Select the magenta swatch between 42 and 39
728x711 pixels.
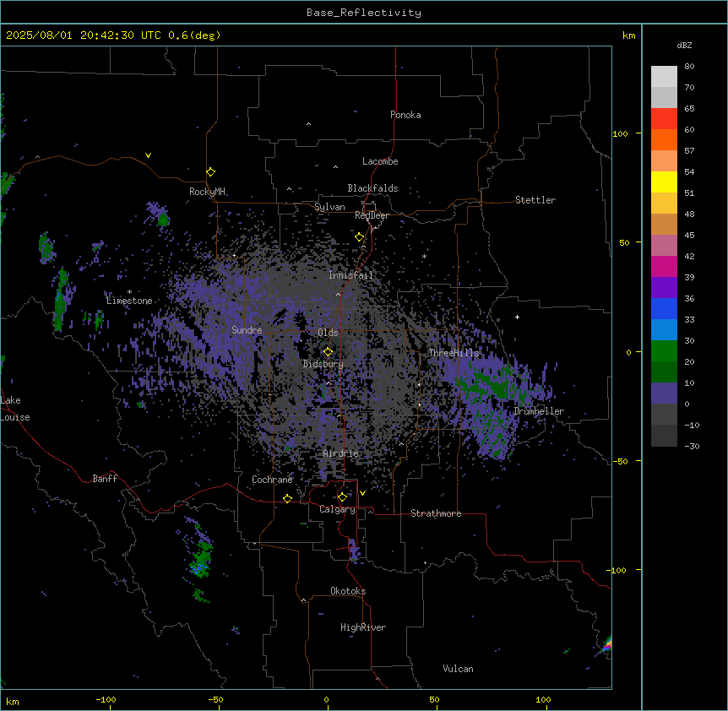664,266
